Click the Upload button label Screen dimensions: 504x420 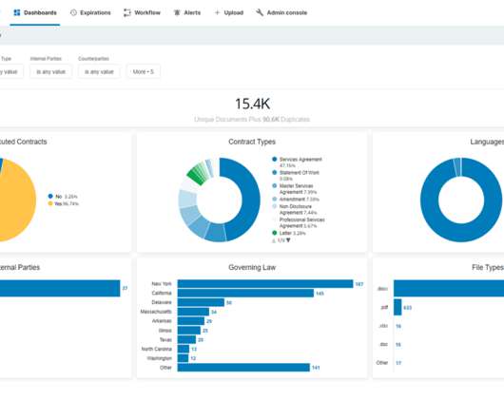233,13
